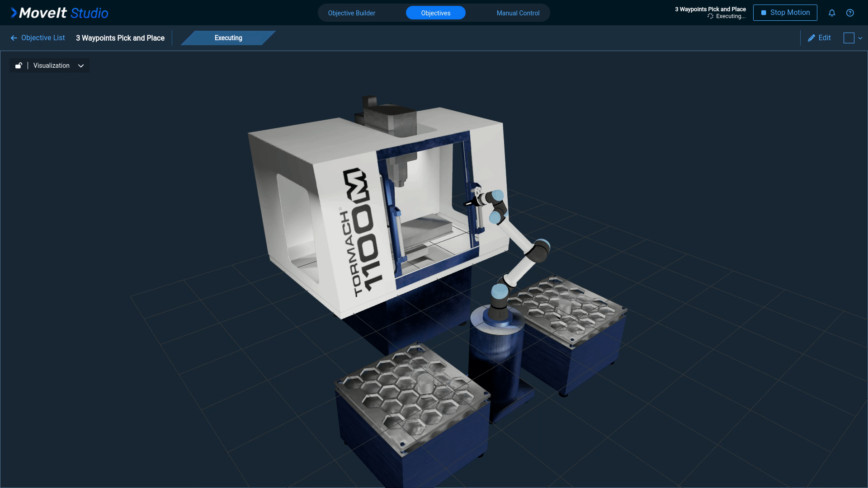Switch to the Objectives tab
The height and width of the screenshot is (488, 868).
(436, 13)
